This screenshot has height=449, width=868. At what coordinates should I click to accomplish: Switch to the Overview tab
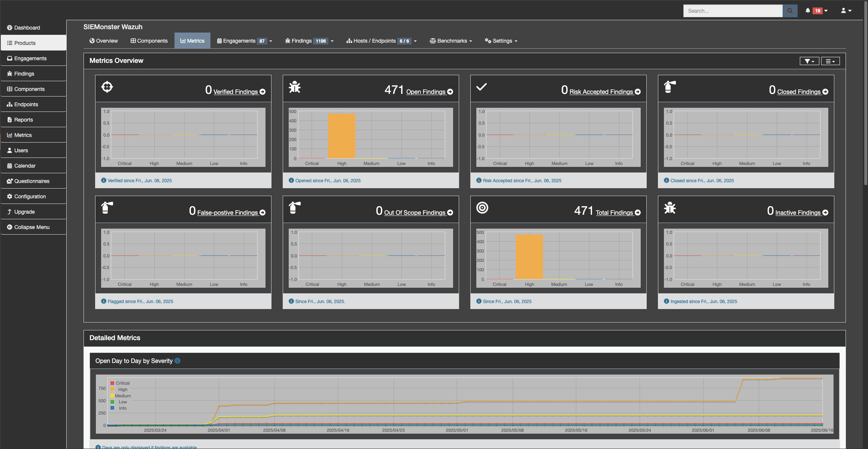(104, 41)
